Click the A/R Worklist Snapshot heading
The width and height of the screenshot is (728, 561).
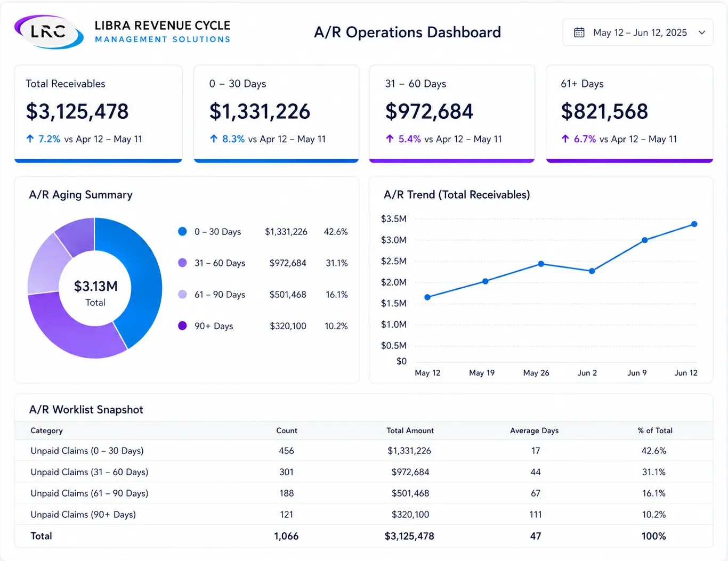[x=86, y=410]
